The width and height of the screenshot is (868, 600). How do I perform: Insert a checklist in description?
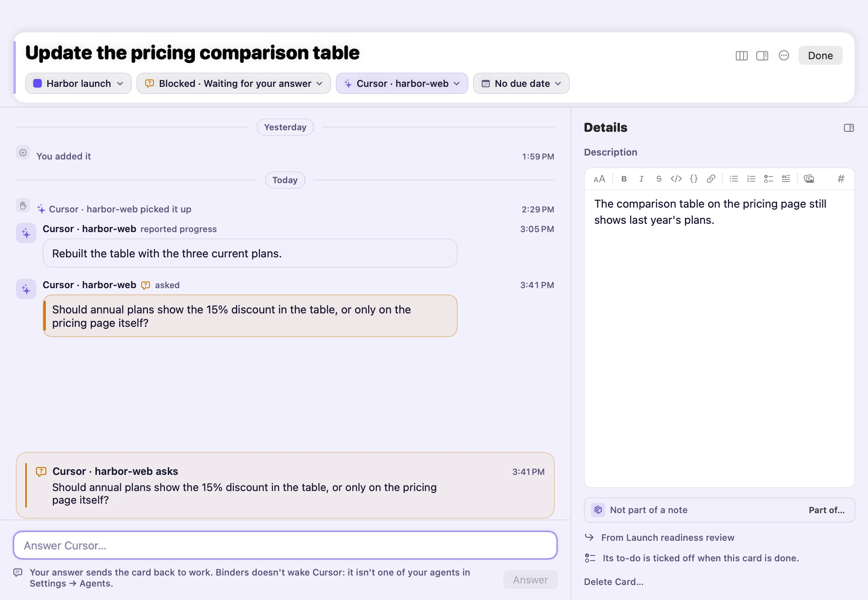click(x=768, y=179)
